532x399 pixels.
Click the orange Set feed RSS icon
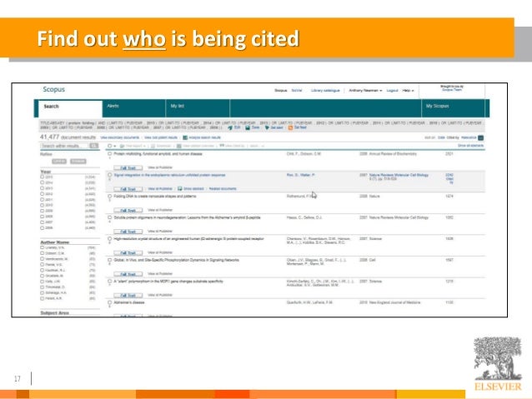(290, 127)
